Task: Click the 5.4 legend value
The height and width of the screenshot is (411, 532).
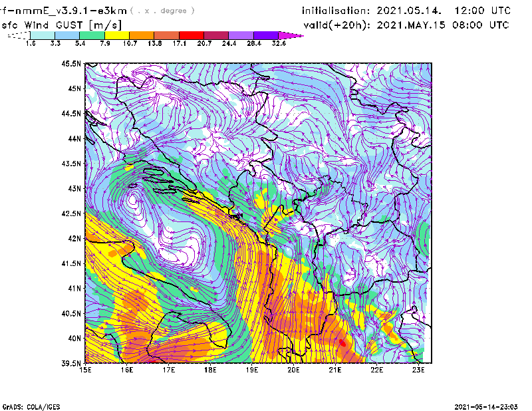Action: coord(80,43)
